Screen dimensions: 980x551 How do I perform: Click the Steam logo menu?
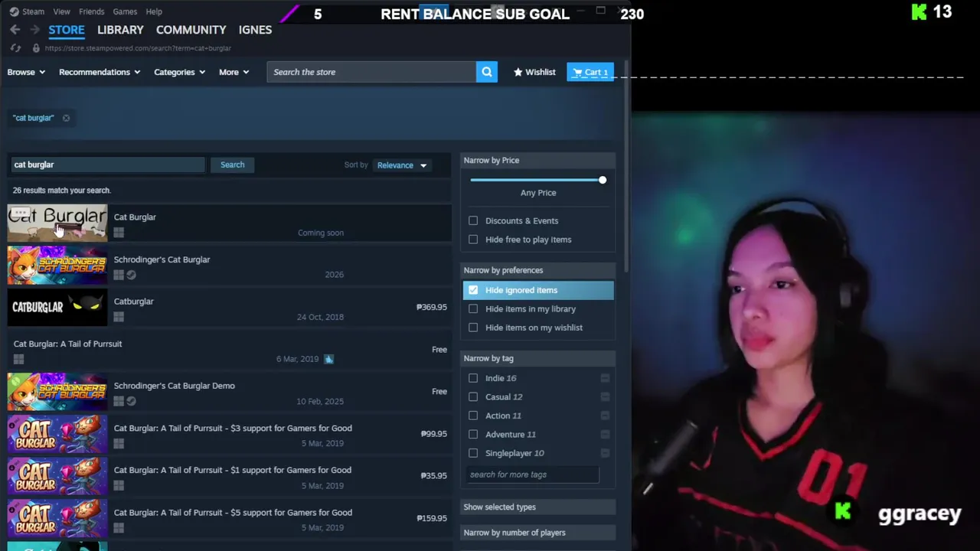tap(14, 11)
